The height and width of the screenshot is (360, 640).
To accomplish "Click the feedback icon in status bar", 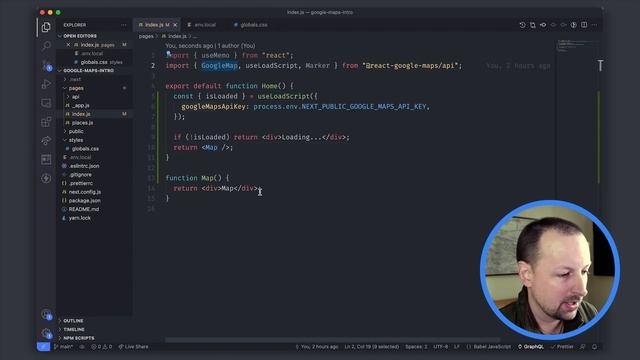I will pos(583,347).
